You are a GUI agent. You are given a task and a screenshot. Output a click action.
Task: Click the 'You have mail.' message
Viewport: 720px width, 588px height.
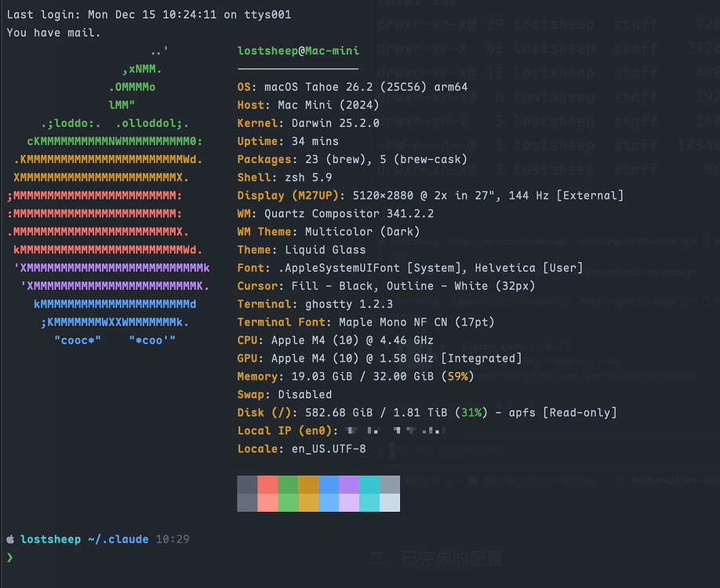(x=53, y=33)
